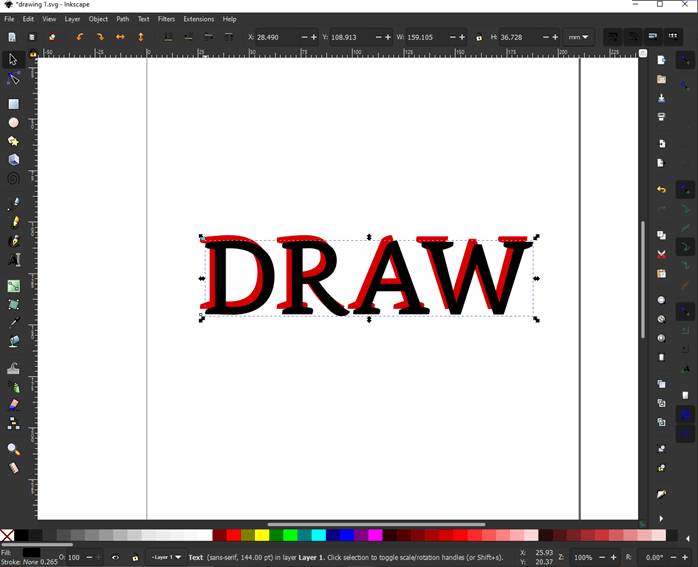Viewport: 698px width, 567px height.
Task: Select the Gradient tool
Action: [13, 286]
